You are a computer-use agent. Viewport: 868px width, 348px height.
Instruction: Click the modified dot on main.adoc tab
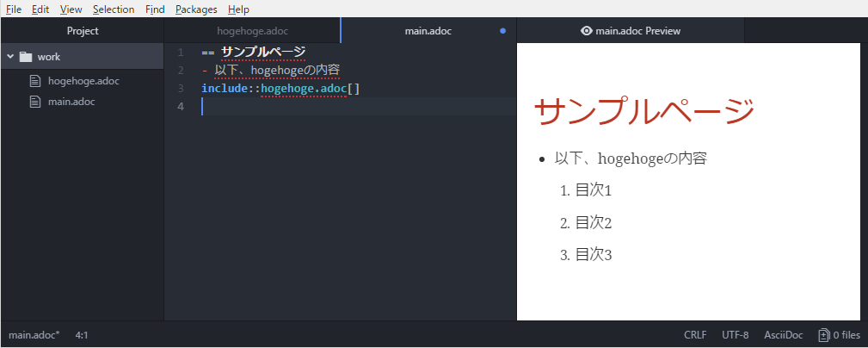click(502, 31)
